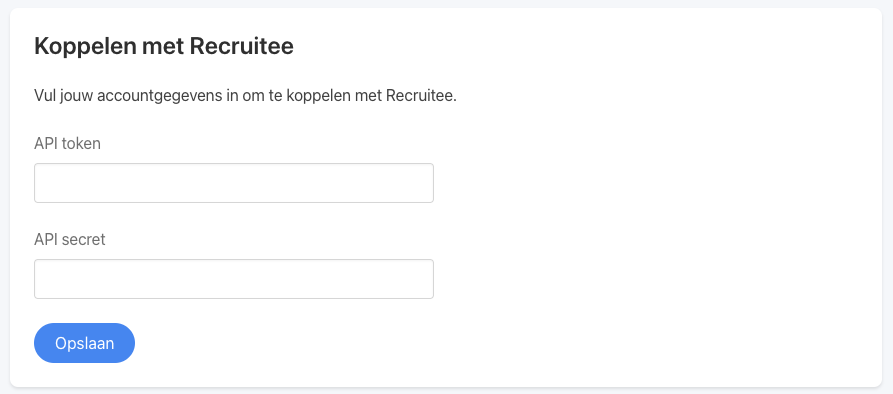Click the API token input field
893x394 pixels.
point(234,183)
